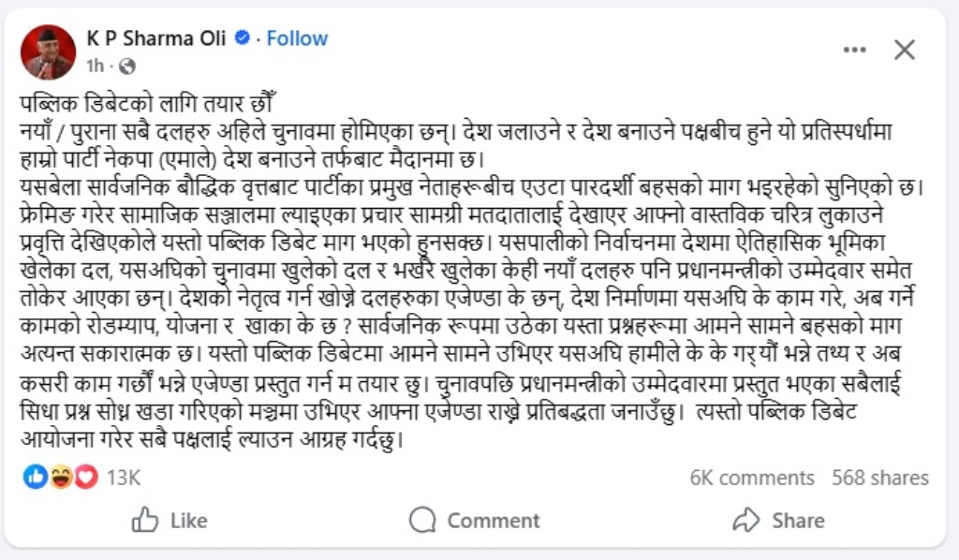959x560 pixels.
Task: Click the Haha reaction emoji
Action: [x=61, y=478]
